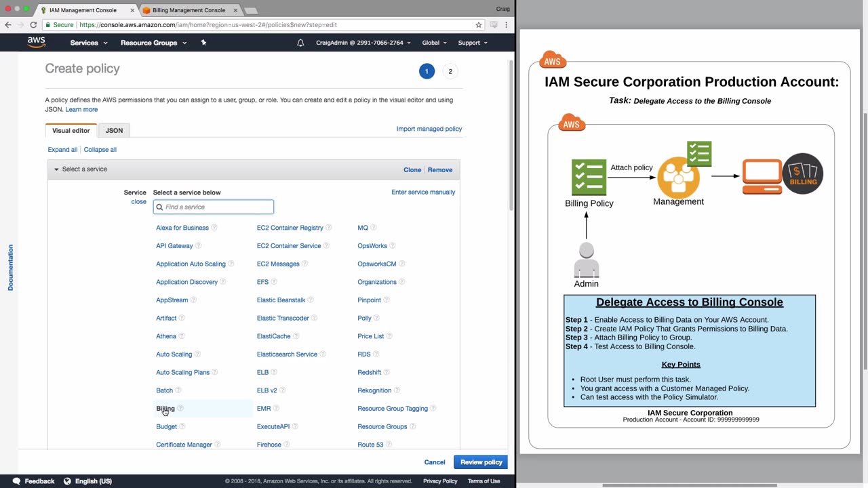Screen dimensions: 868x488
Task: Click the help icon next to EMR
Action: point(277,408)
